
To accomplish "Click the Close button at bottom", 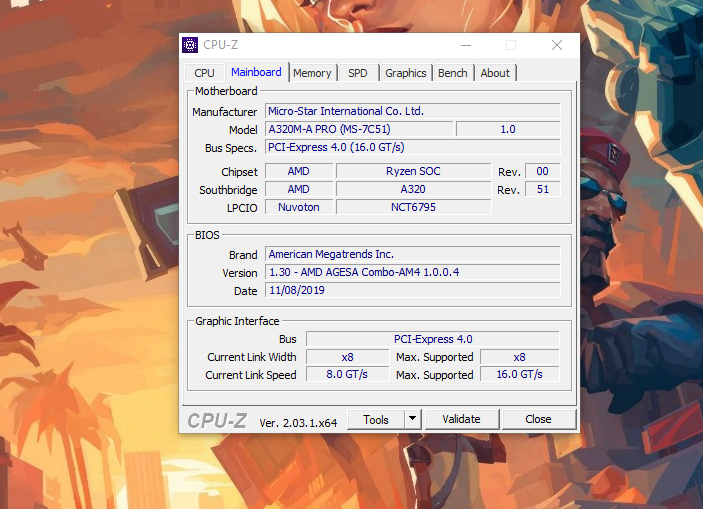I will click(538, 419).
